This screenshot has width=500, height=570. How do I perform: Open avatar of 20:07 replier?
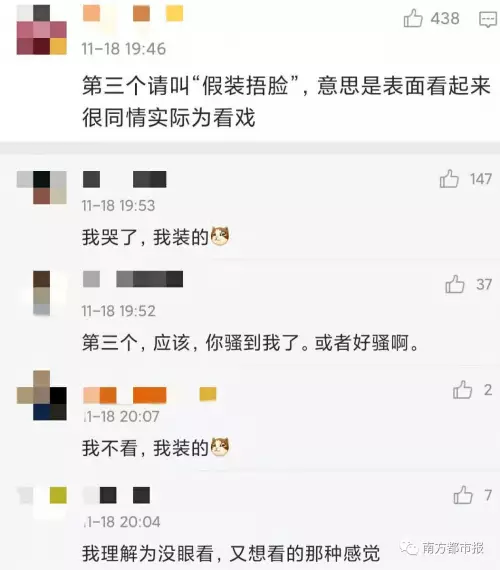click(x=41, y=396)
